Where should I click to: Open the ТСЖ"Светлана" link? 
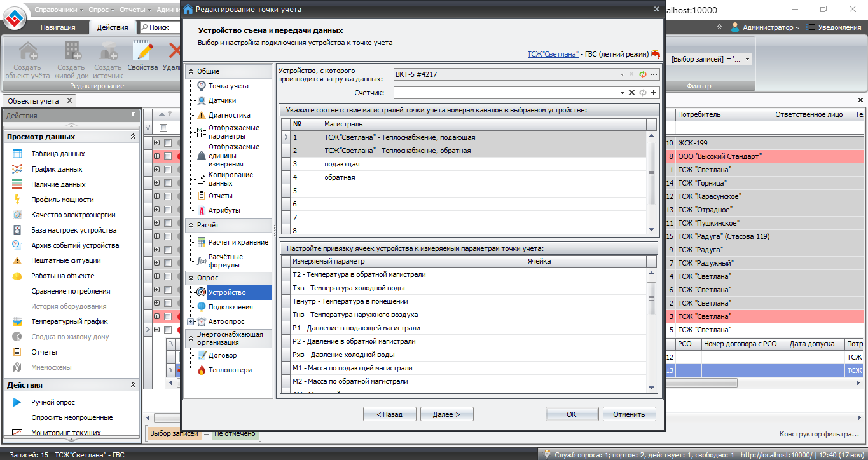553,54
